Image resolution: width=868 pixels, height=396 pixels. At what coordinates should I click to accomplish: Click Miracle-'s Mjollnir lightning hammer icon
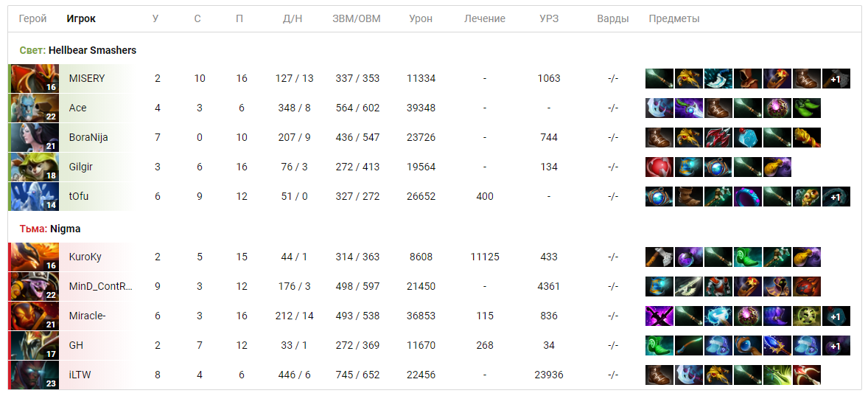pos(718,316)
